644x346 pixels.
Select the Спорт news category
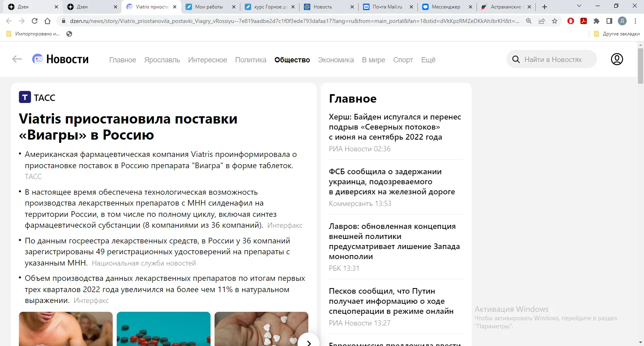pos(403,60)
